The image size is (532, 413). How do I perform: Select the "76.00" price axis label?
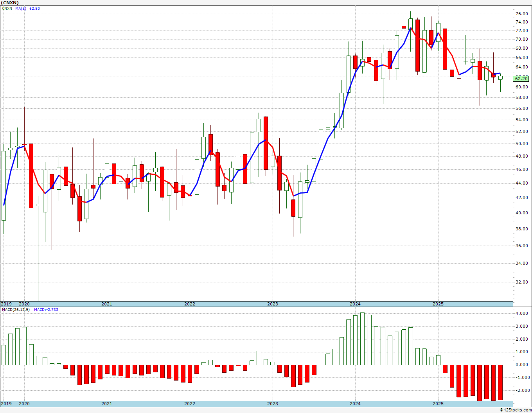point(521,14)
